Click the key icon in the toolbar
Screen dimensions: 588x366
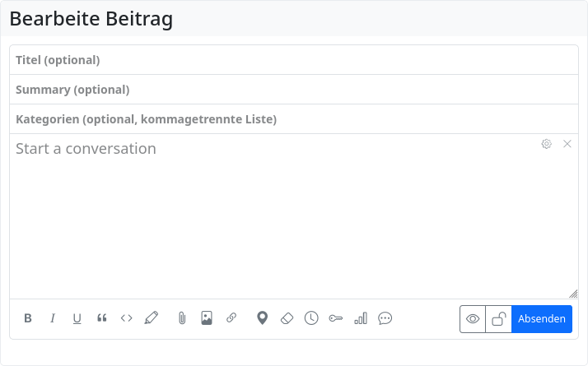(x=336, y=318)
